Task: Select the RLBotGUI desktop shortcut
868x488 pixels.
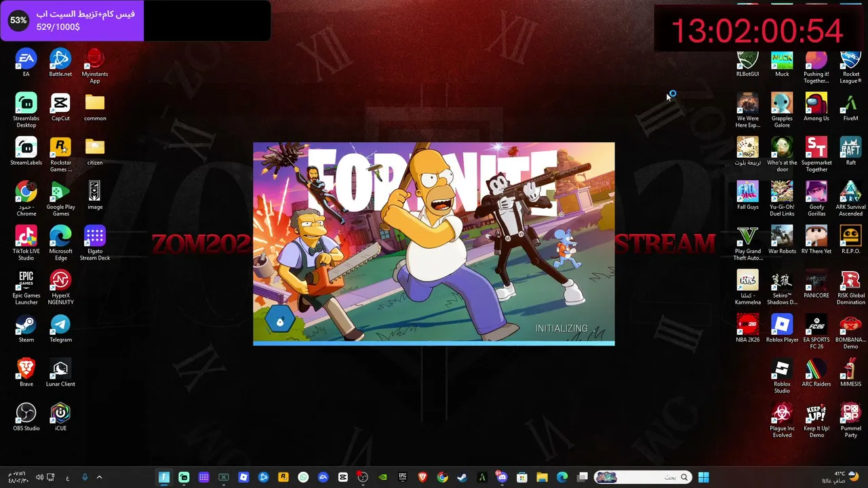Action: (x=747, y=63)
